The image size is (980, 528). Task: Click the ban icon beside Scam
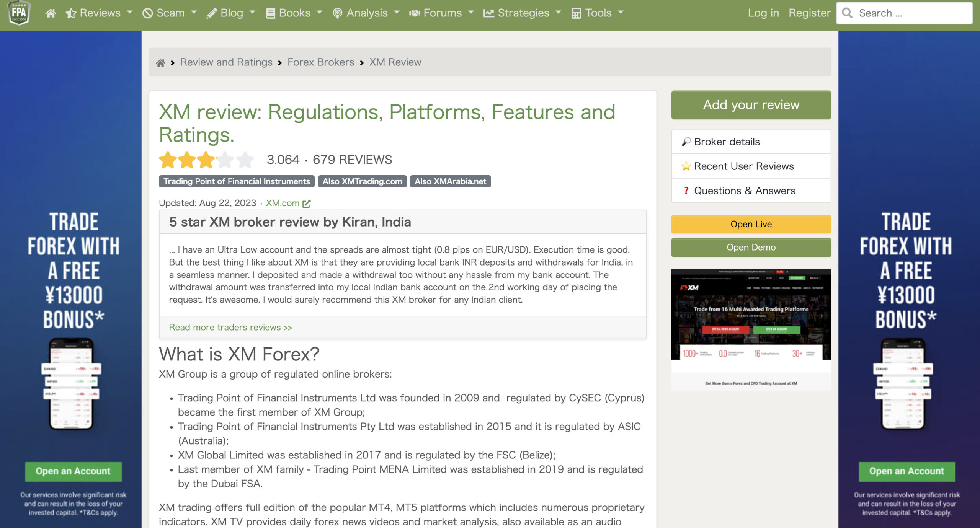click(x=147, y=13)
